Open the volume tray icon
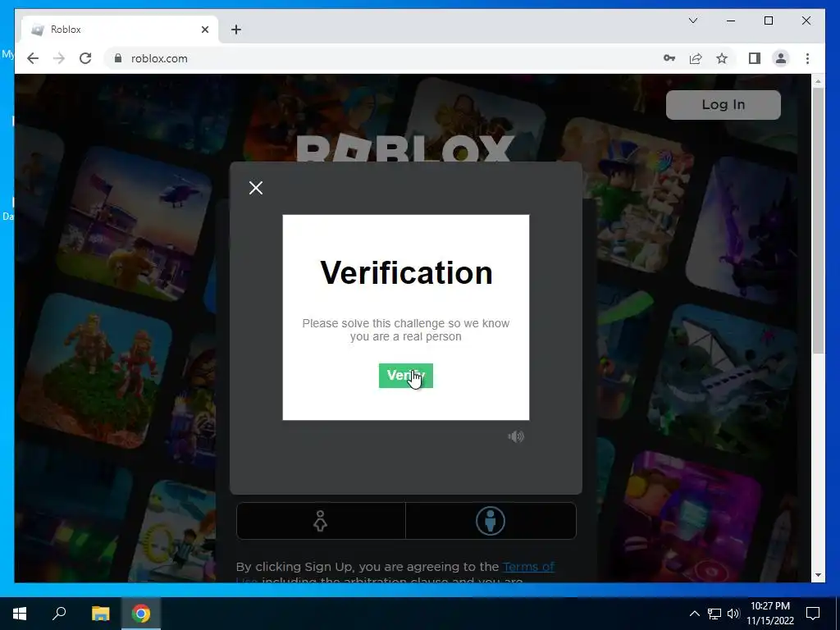 pyautogui.click(x=733, y=614)
